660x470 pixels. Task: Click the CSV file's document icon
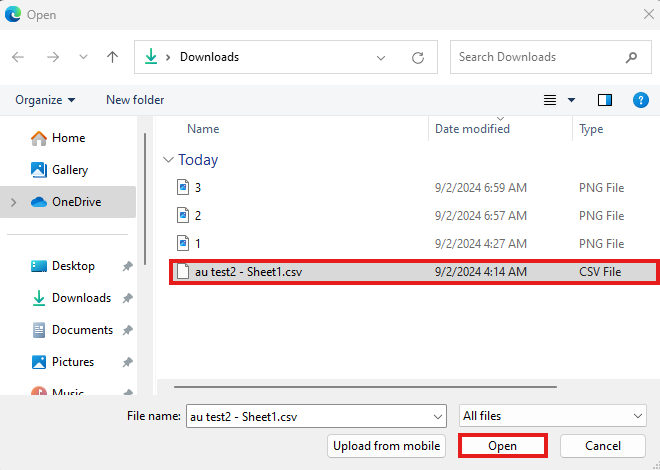[183, 271]
